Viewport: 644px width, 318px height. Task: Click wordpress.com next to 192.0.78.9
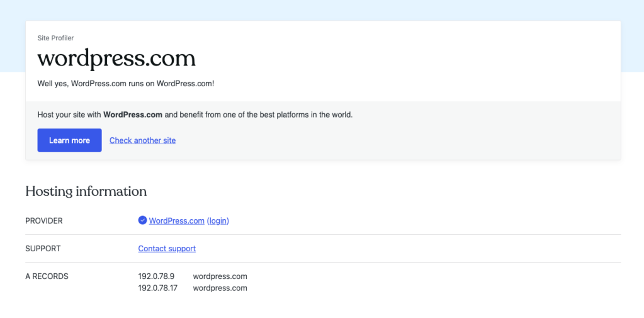coord(220,276)
